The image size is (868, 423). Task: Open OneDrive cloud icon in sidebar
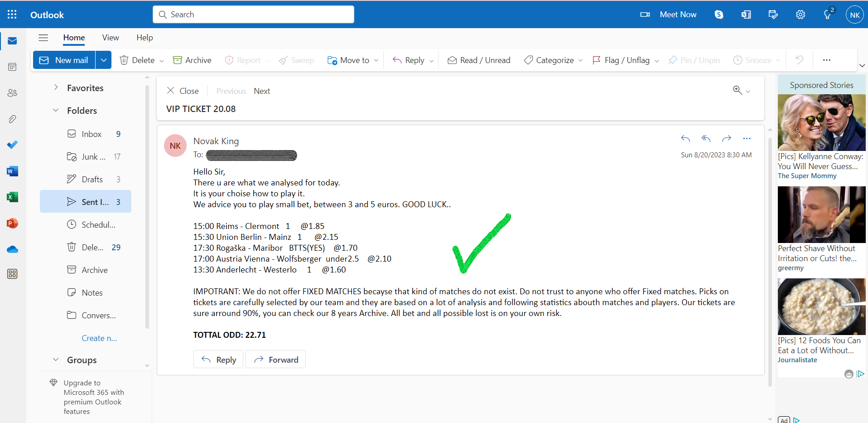pyautogui.click(x=12, y=249)
